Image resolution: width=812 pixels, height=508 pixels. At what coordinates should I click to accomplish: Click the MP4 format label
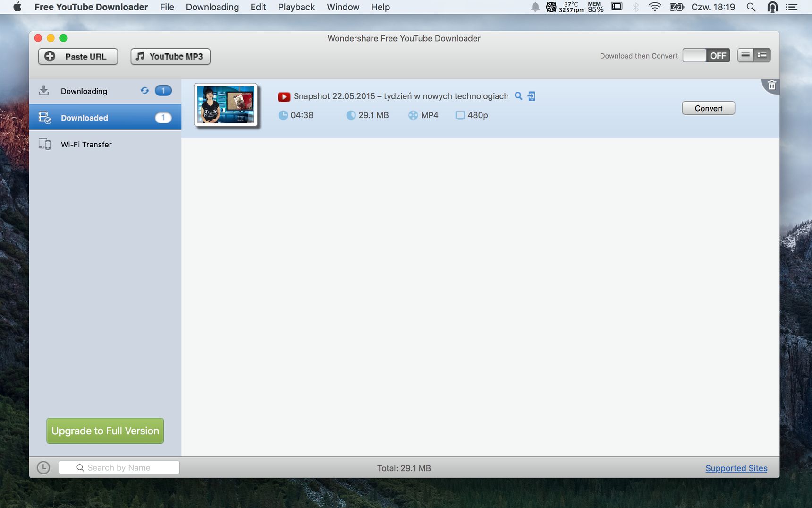[x=430, y=115]
